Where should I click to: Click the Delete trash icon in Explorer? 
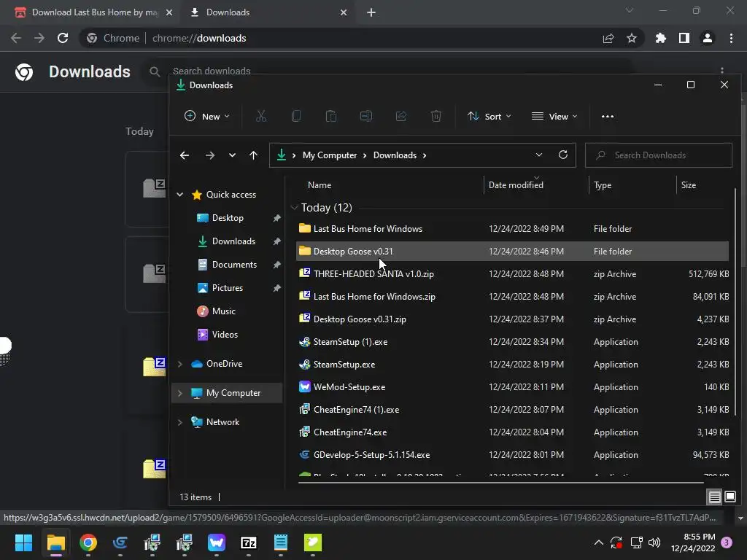click(x=436, y=116)
